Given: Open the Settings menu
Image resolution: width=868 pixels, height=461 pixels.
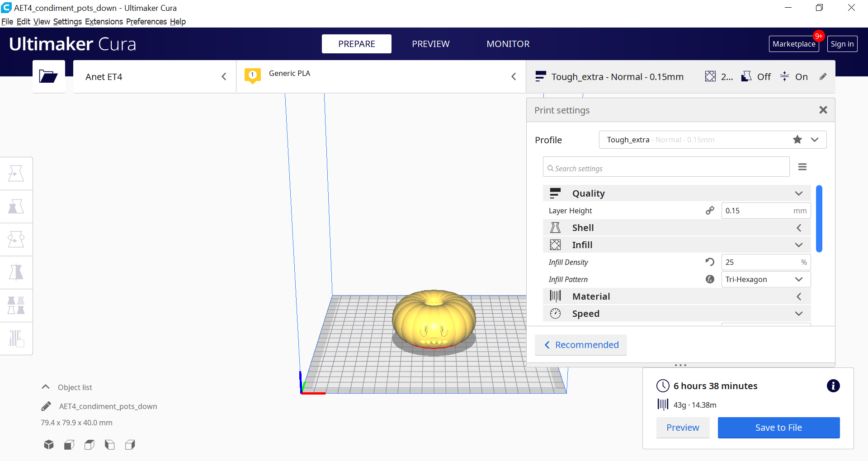Looking at the screenshot, I should pyautogui.click(x=67, y=22).
